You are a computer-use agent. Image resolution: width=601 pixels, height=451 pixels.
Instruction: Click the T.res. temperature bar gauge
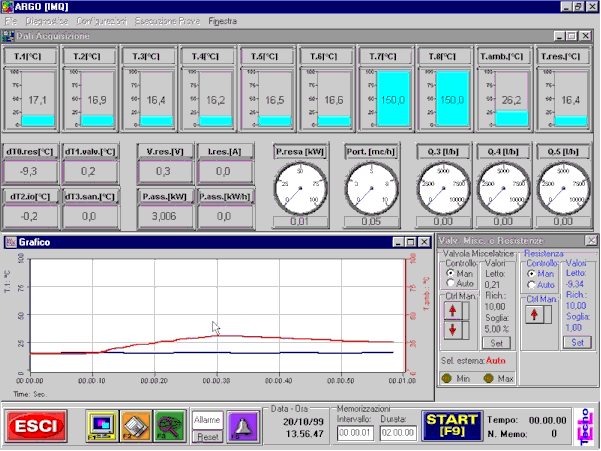coord(563,98)
